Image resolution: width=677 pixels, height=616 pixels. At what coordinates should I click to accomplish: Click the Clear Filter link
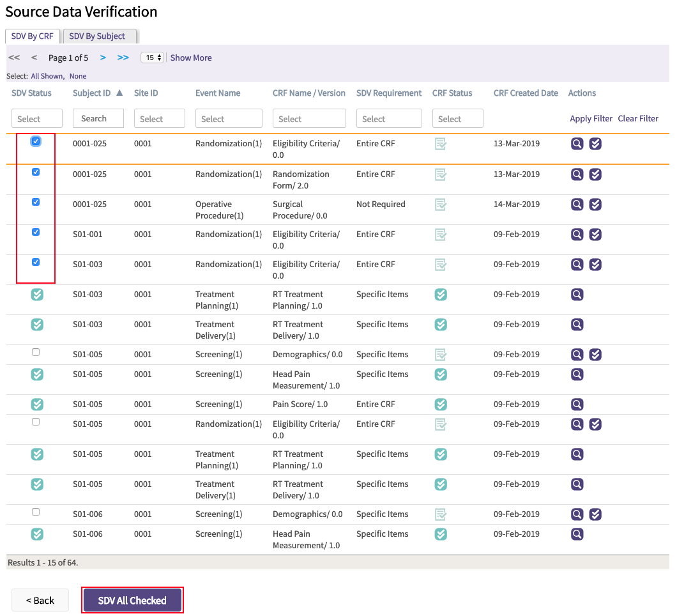pos(638,118)
